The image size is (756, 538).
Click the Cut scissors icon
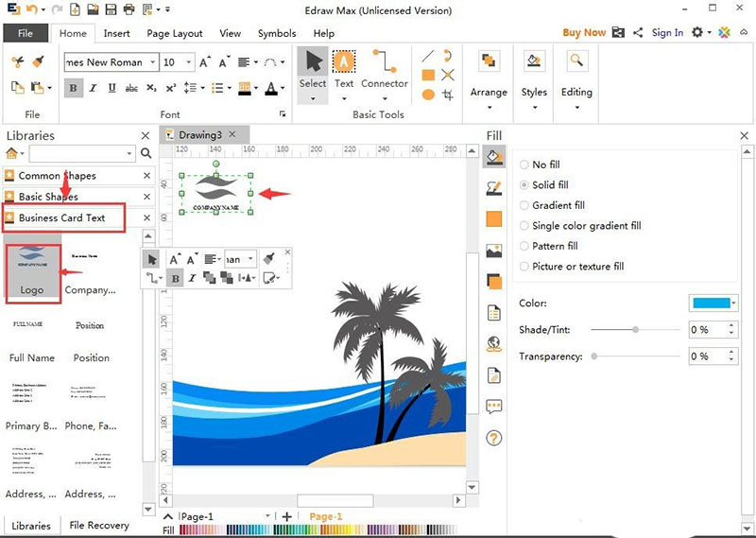18,61
